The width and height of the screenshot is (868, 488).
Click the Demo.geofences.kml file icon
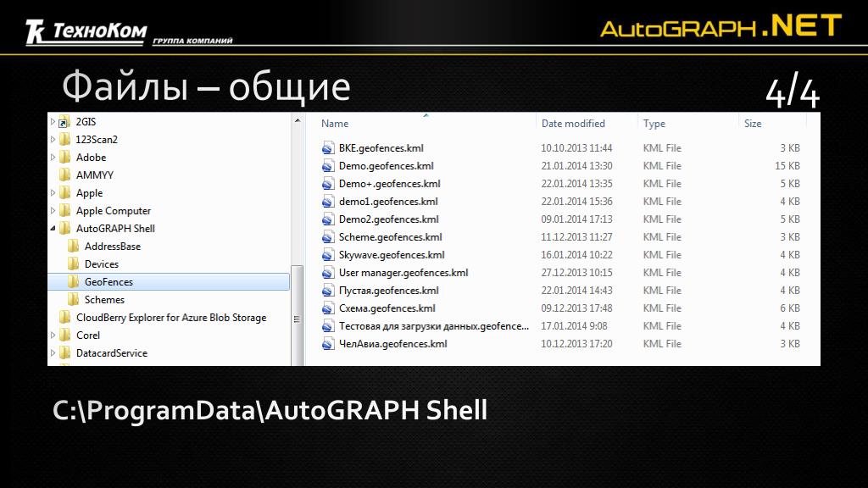[x=328, y=165]
